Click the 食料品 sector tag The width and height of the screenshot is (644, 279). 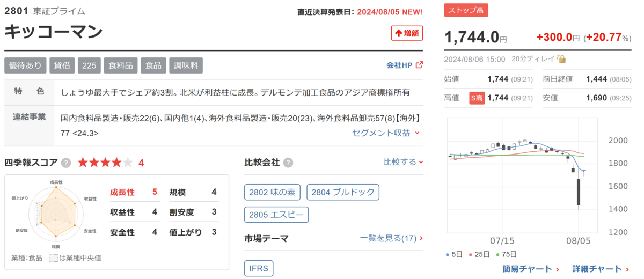click(121, 65)
